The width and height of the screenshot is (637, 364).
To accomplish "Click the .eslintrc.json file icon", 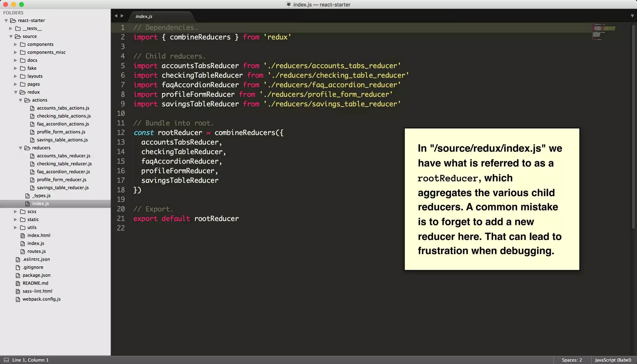I will (18, 260).
